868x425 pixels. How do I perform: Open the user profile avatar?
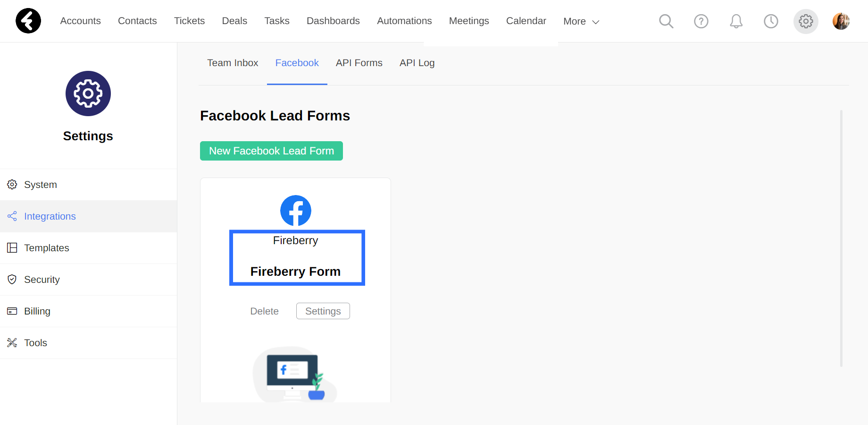(x=841, y=21)
